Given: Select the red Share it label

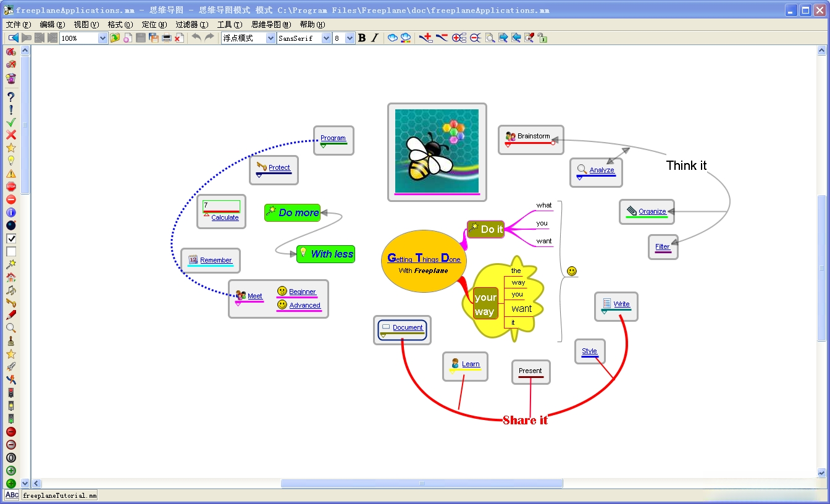Looking at the screenshot, I should tap(525, 420).
